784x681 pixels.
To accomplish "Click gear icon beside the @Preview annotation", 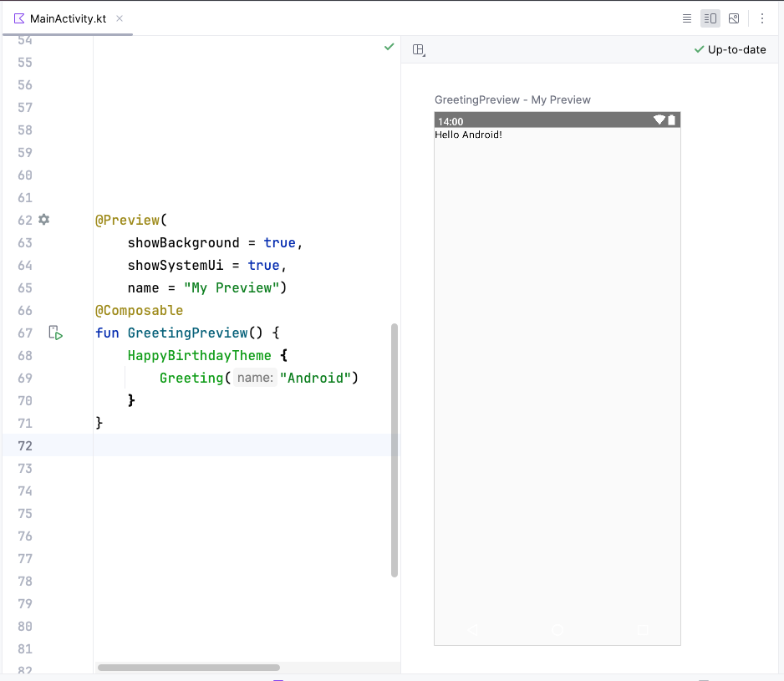I will point(44,220).
